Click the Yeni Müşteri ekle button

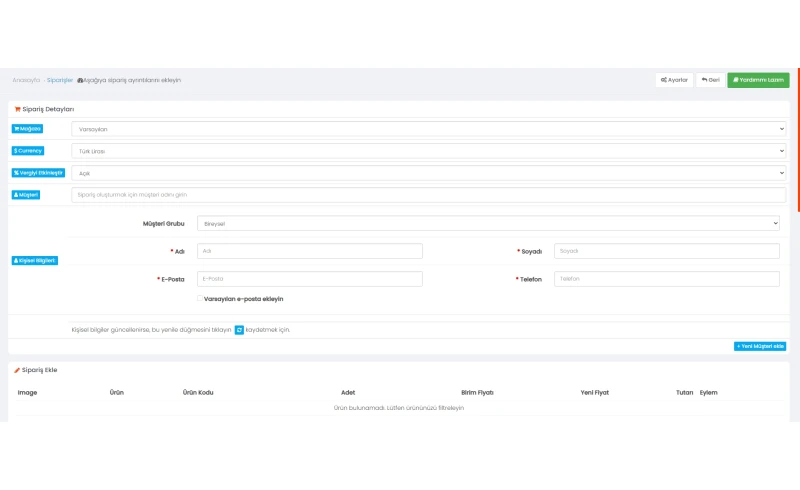click(x=760, y=346)
